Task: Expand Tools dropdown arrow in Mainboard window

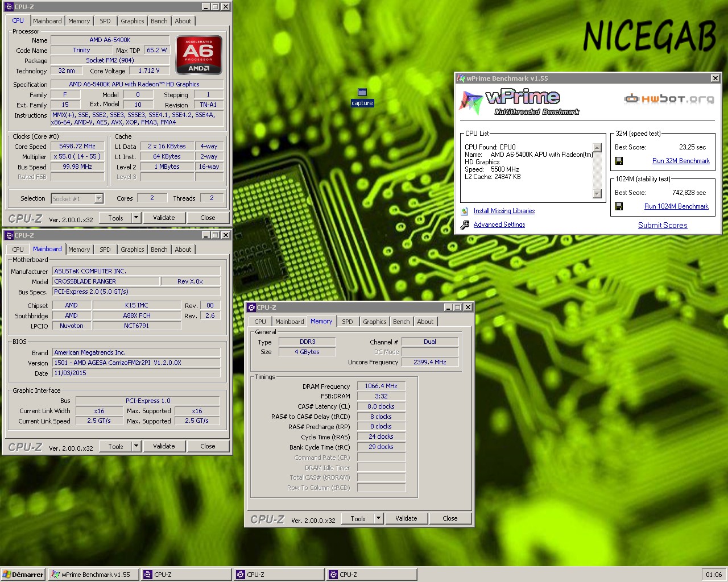Action: (x=136, y=446)
